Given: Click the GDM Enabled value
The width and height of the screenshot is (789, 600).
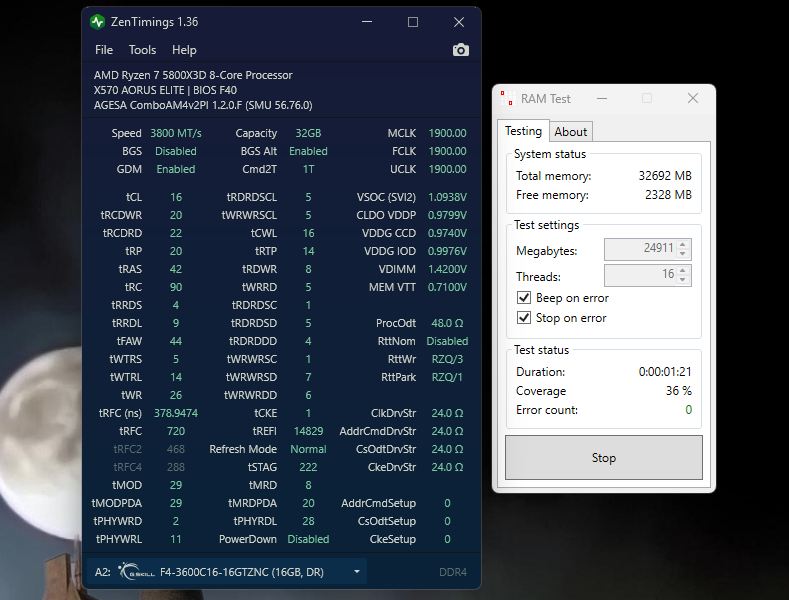Looking at the screenshot, I should pyautogui.click(x=176, y=169).
